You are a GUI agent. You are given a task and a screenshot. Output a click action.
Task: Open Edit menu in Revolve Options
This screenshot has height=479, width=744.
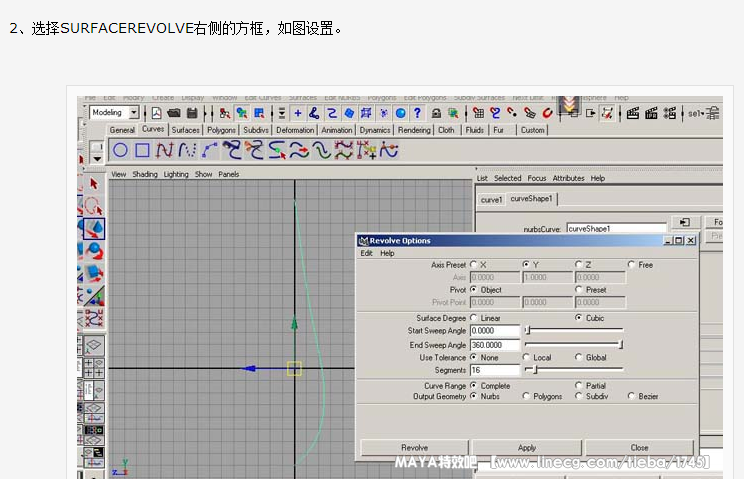click(366, 253)
